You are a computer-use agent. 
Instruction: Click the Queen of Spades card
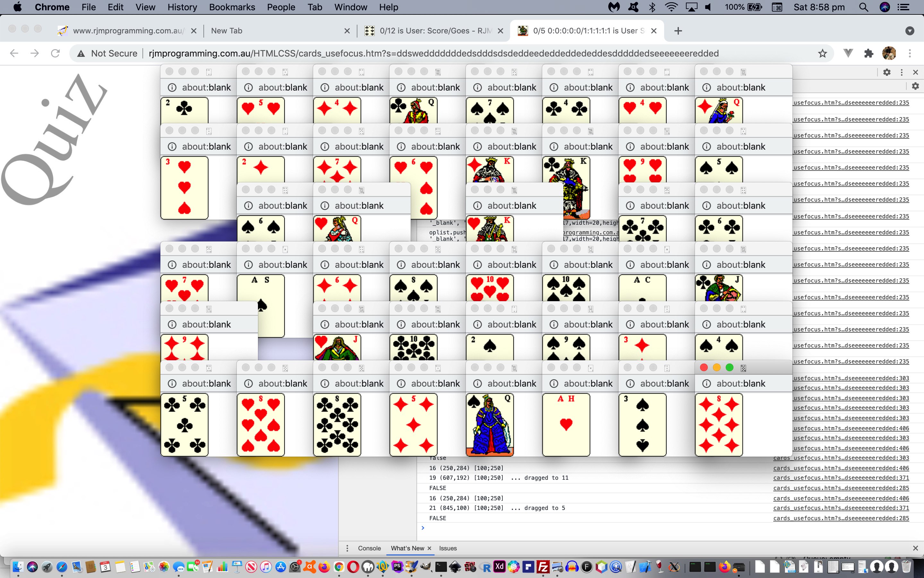pos(490,425)
